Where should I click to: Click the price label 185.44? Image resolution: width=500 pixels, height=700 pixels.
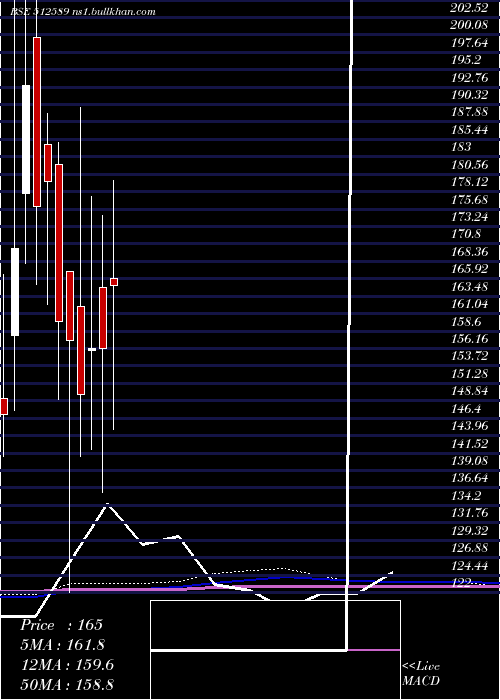(x=469, y=129)
